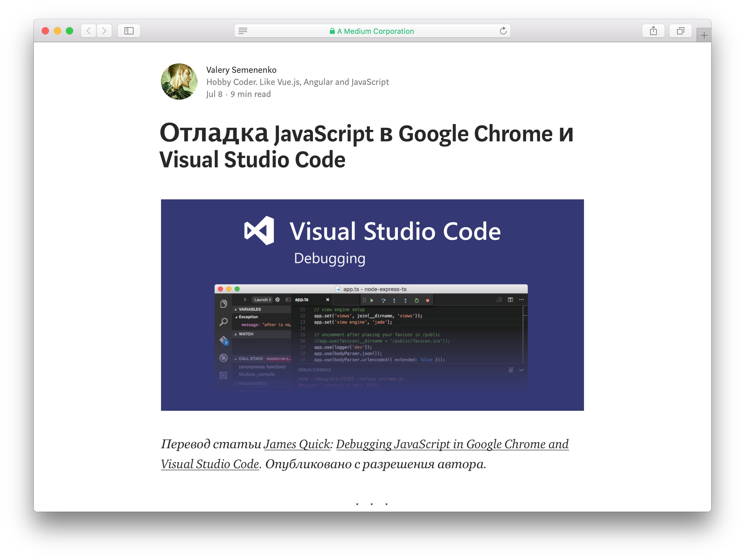Minimize the Safari window with yellow button

[x=58, y=31]
